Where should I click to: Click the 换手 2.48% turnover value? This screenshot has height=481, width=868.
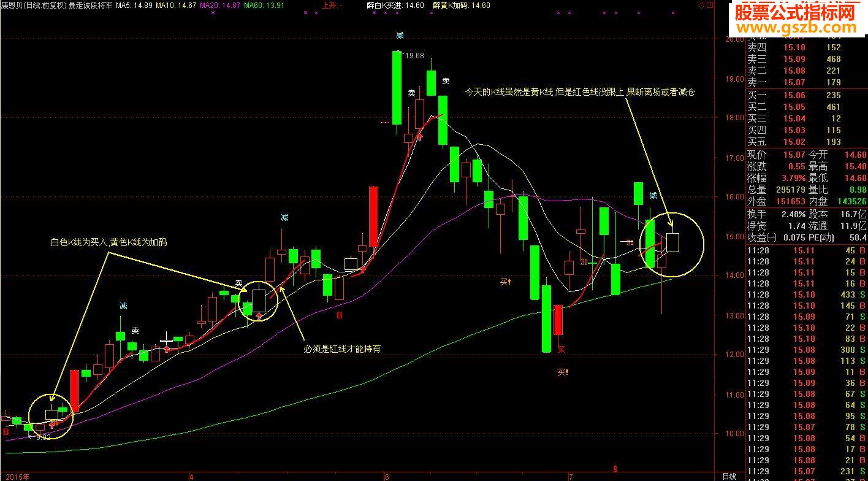pos(793,214)
